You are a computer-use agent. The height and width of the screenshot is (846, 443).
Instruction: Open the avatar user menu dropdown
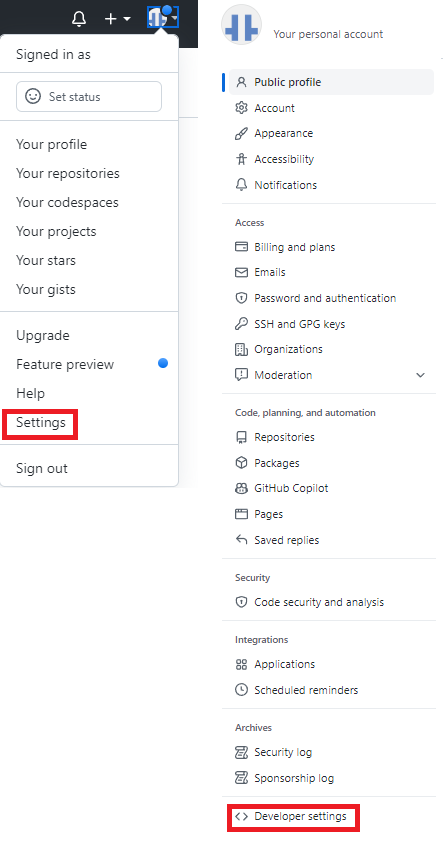click(163, 18)
